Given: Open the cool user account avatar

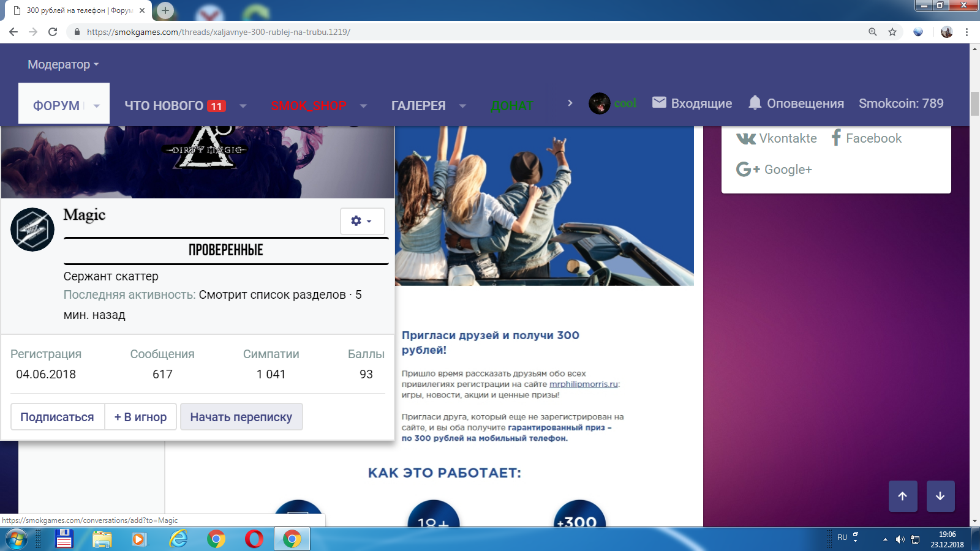Looking at the screenshot, I should coord(600,103).
